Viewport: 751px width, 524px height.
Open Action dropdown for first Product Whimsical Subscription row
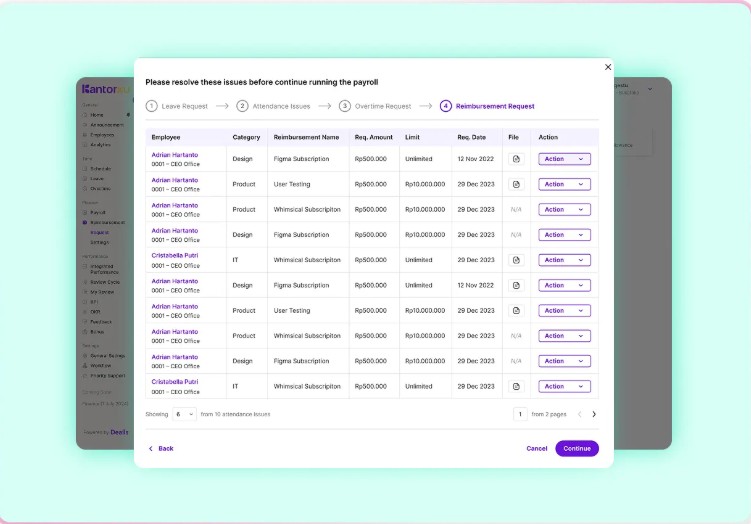point(564,210)
